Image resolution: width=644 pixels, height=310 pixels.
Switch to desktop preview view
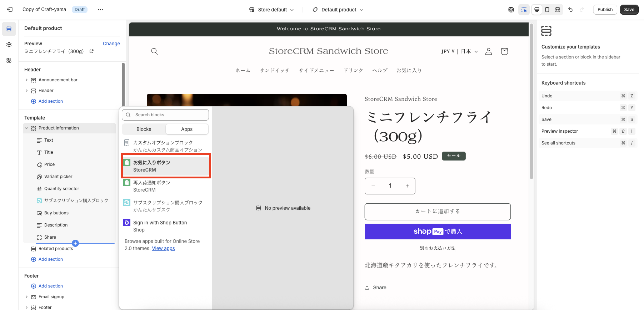pyautogui.click(x=537, y=10)
